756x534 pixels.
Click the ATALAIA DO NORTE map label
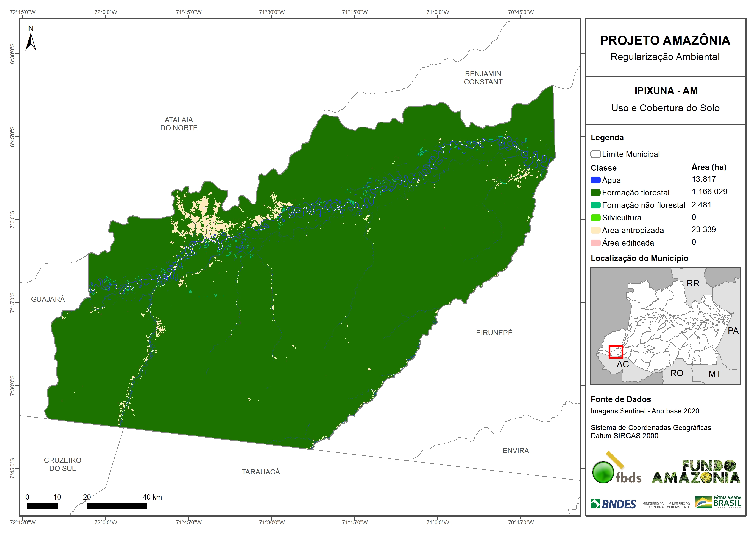tap(179, 124)
